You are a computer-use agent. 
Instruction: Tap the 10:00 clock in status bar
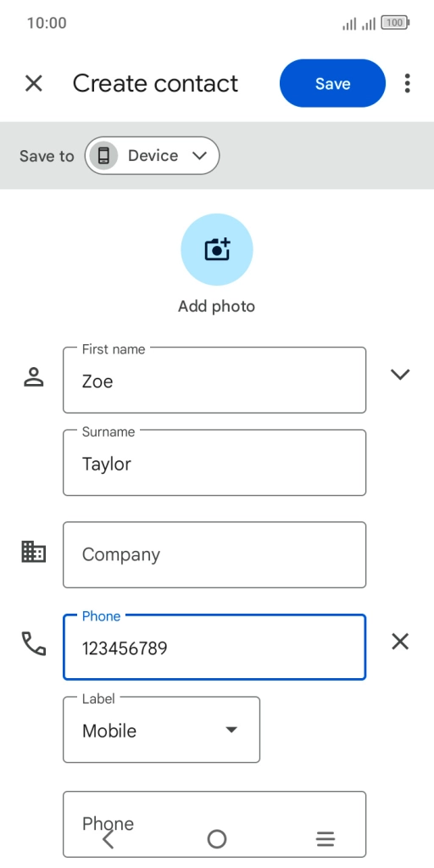coord(47,23)
